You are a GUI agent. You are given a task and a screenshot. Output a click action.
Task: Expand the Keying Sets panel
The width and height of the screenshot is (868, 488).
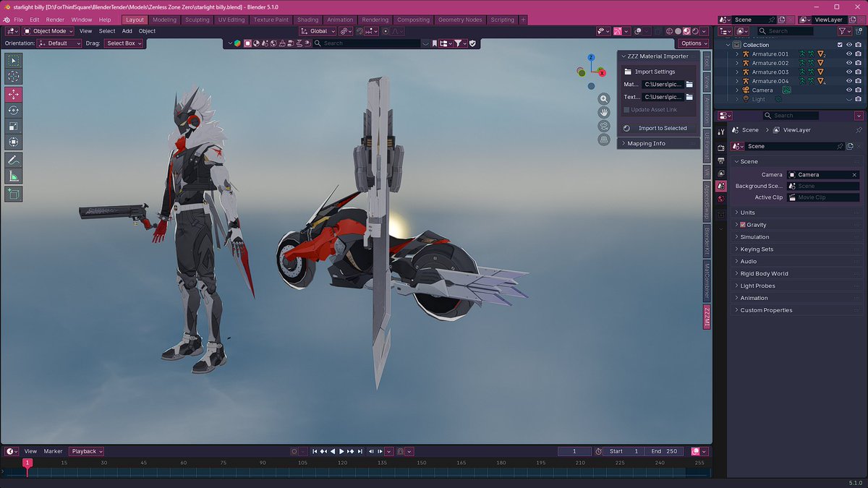[x=796, y=249]
